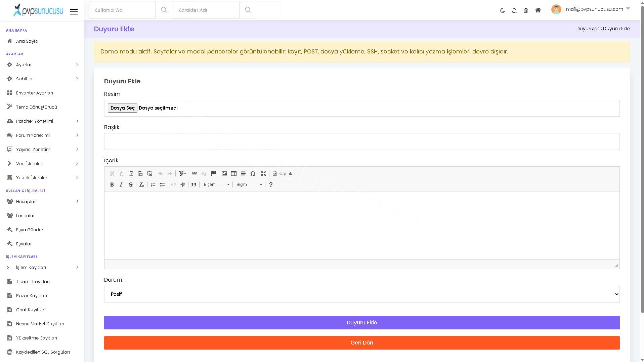
Task: Open the notifications bell
Action: [x=514, y=10]
